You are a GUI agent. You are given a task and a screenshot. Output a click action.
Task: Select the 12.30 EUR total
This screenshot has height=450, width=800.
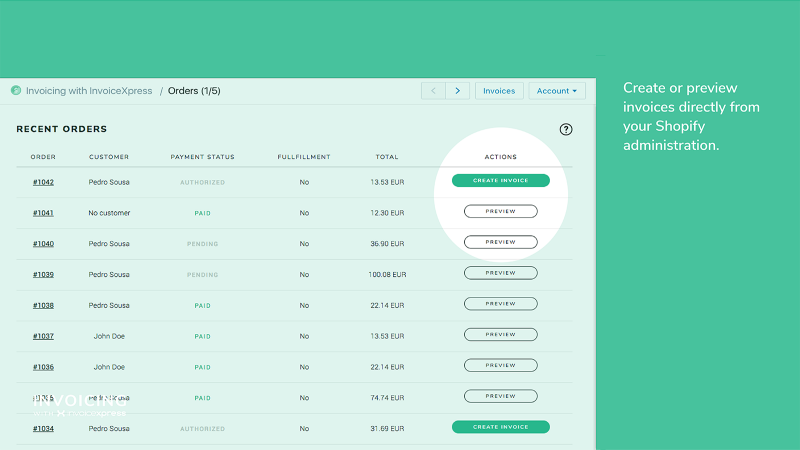(x=387, y=213)
